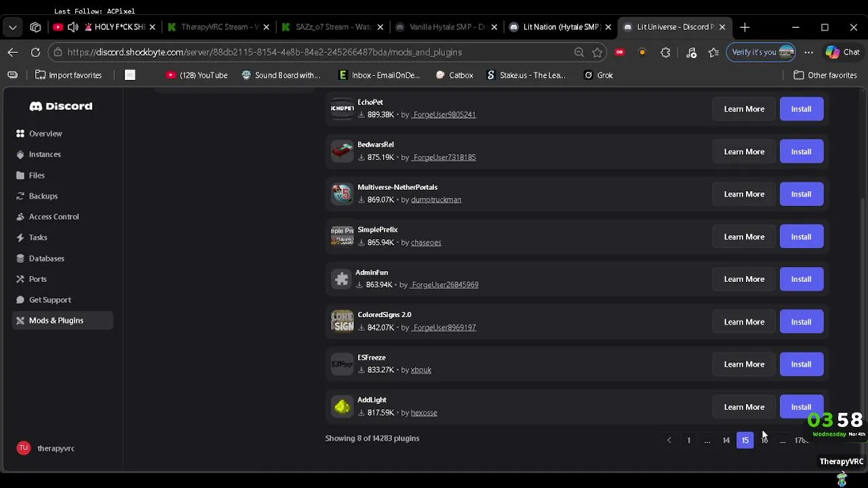Open Other favorites folder
The image size is (868, 488).
click(x=825, y=75)
